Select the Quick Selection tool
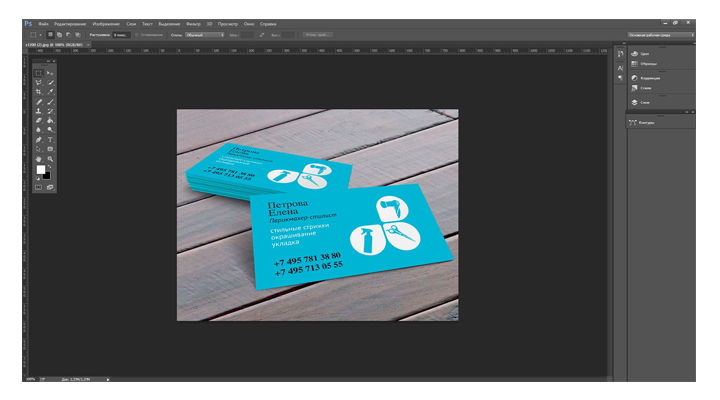The image size is (720, 400). (x=50, y=83)
